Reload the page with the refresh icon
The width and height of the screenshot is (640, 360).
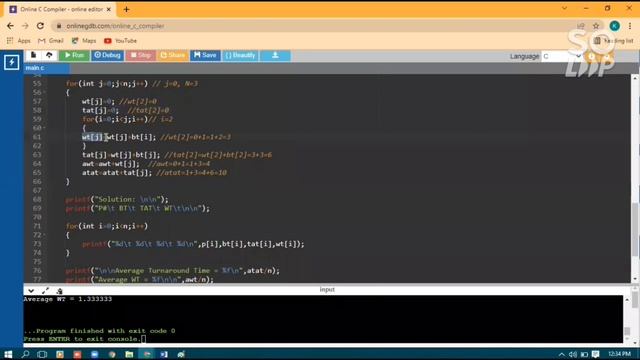pos(40,26)
